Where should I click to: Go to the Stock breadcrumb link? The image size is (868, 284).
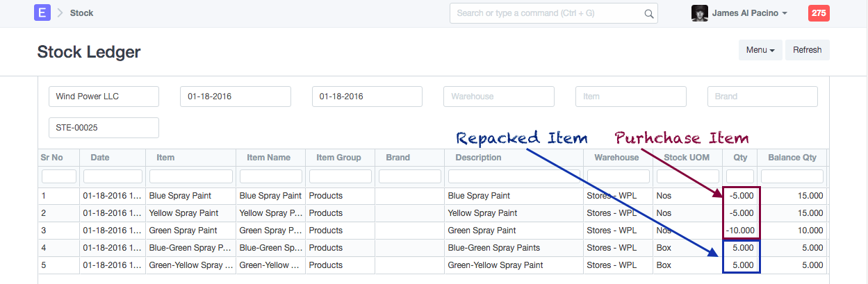click(x=81, y=13)
